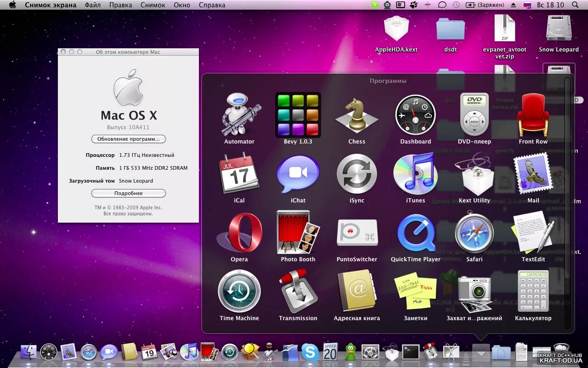Open the Снимок экрана application menu
The width and height of the screenshot is (588, 368).
51,5
